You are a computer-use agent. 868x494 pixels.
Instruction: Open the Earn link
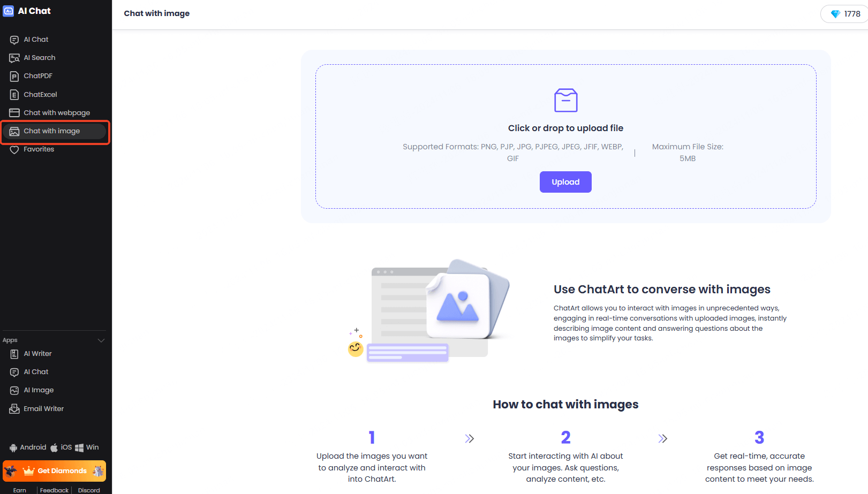point(20,490)
